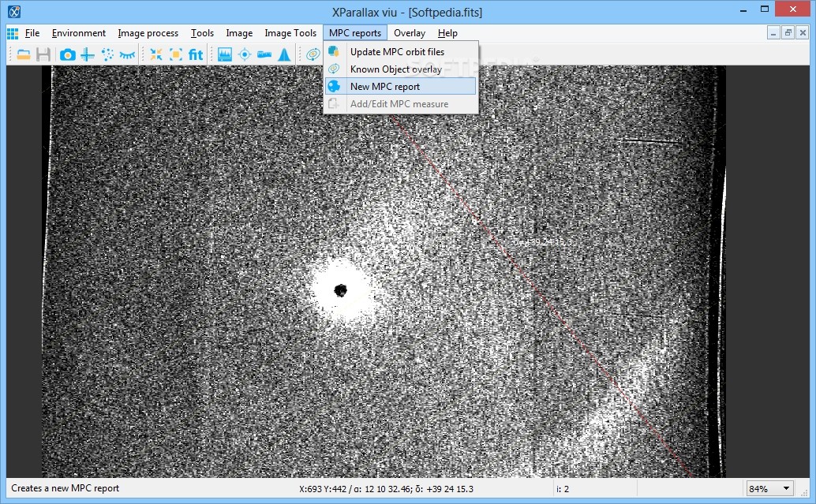Open the Tools menu
Viewport: 816px width, 504px height.
coord(202,33)
